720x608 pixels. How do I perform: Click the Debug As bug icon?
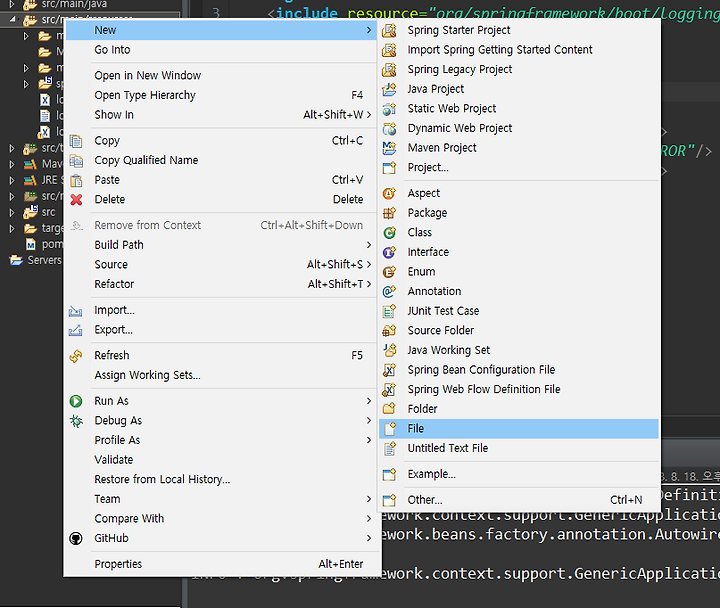click(x=76, y=421)
